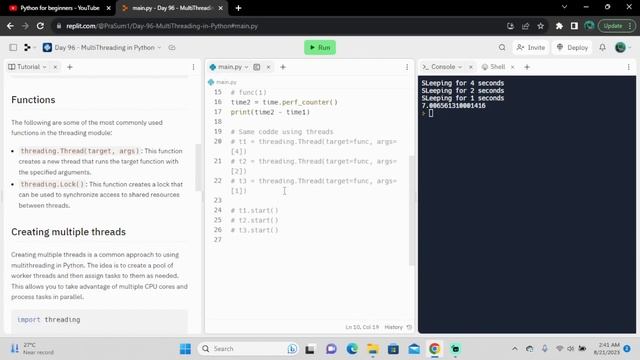Click the address bar share icon
This screenshot has width=640, height=360.
525,26
